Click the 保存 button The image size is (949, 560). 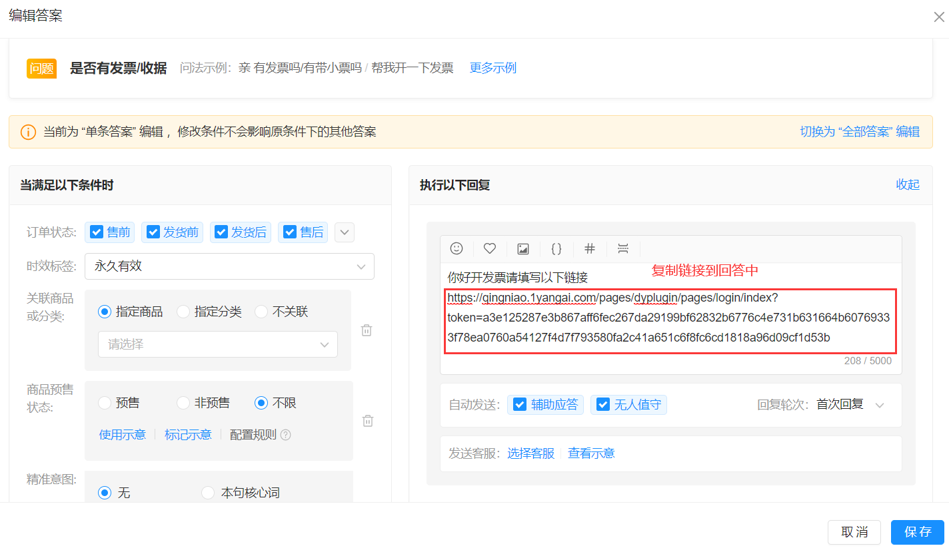coord(918,532)
